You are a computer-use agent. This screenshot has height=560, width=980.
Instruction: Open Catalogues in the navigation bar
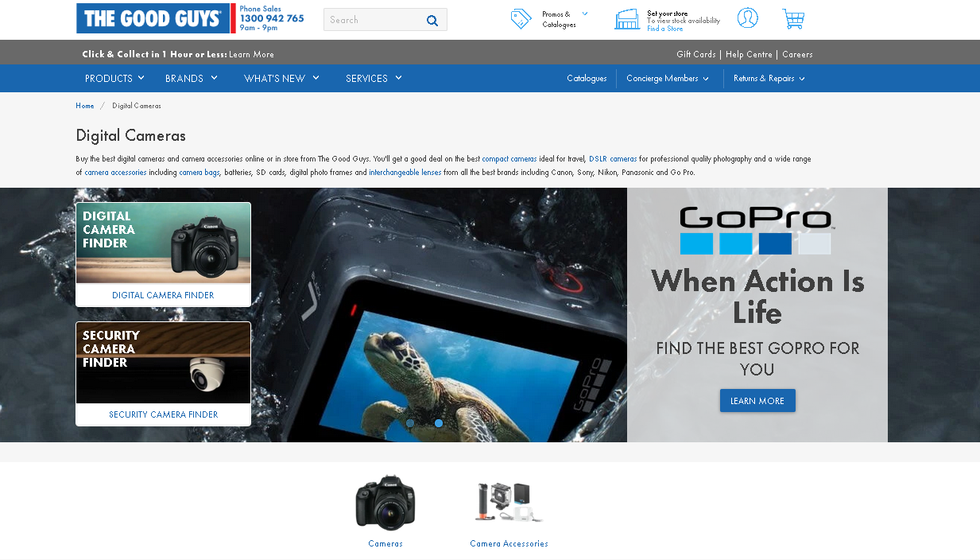pos(587,78)
